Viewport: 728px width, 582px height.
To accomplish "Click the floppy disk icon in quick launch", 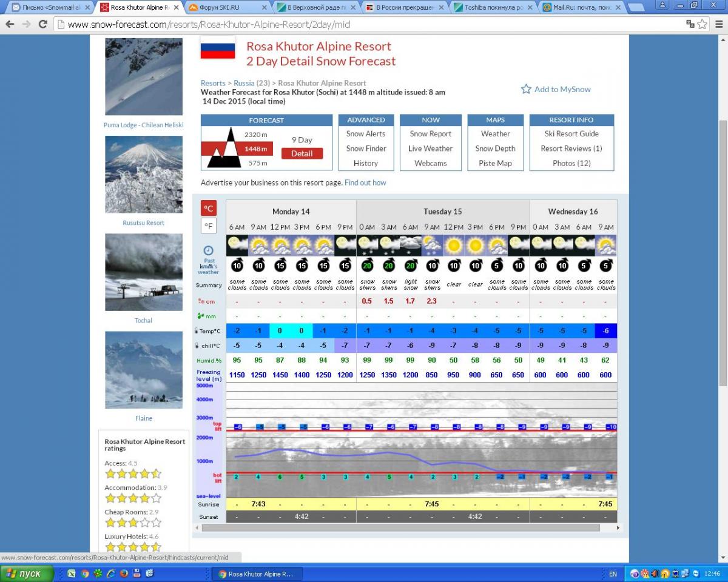I will tap(137, 574).
